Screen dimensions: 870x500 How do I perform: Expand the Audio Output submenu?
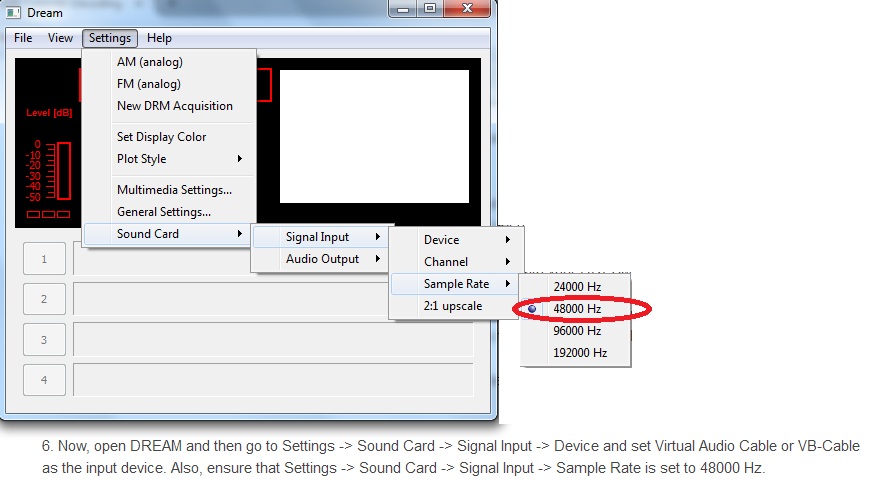click(x=322, y=259)
